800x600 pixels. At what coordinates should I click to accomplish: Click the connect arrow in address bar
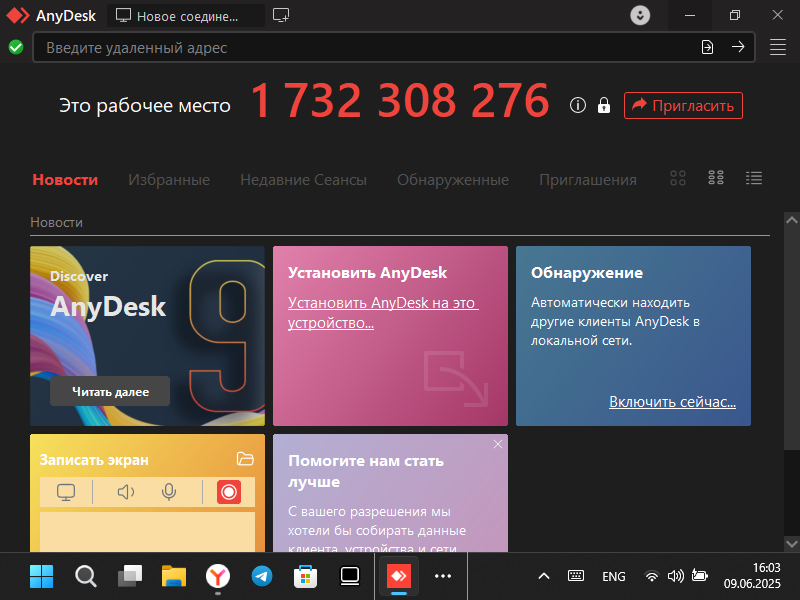click(x=738, y=47)
